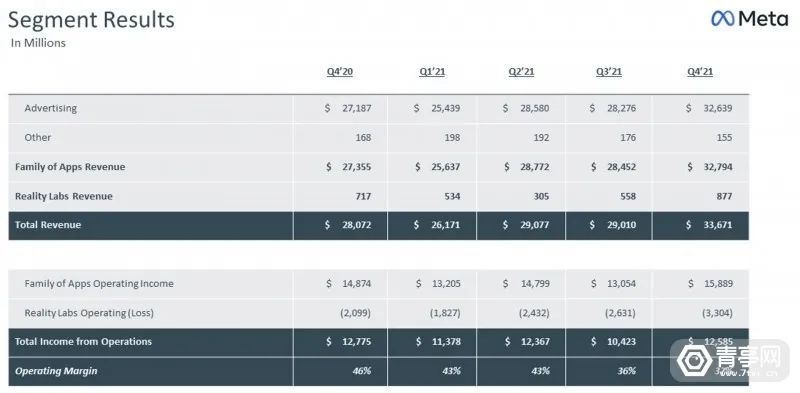Click the Segment Results title
The height and width of the screenshot is (393, 800).
(x=91, y=20)
